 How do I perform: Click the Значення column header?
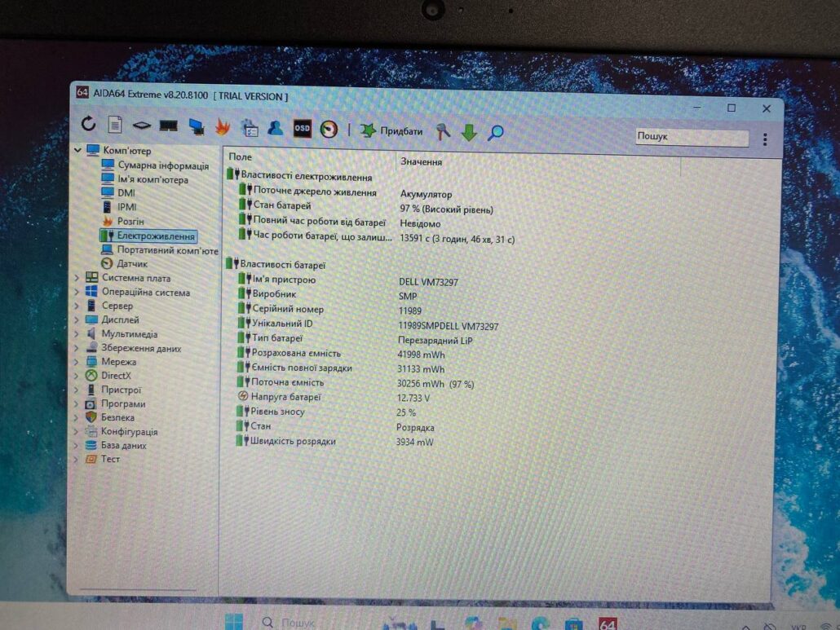(x=422, y=161)
